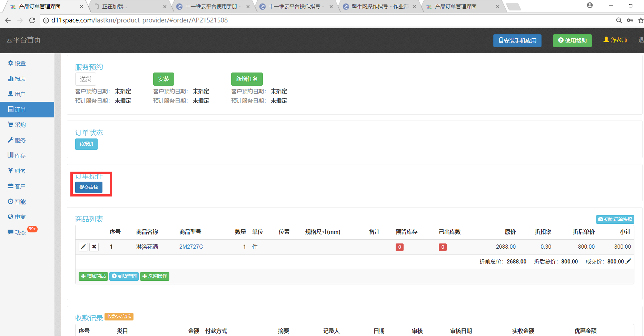Click the 到货查询 arrival query button
This screenshot has width=644, height=336.
pos(124,276)
